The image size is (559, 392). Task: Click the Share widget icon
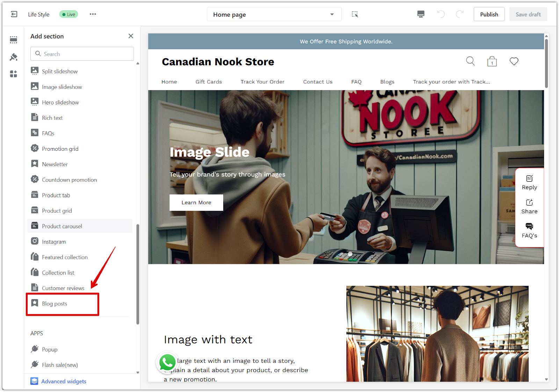530,202
